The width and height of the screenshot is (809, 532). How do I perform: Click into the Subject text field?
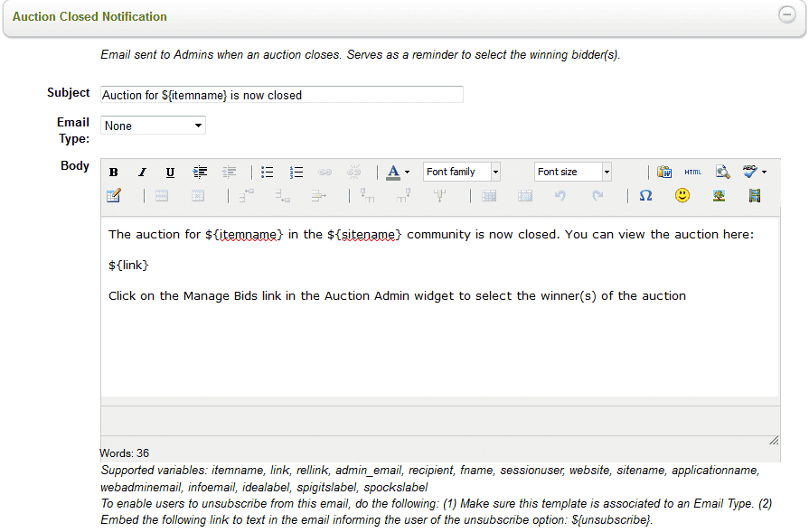point(282,95)
